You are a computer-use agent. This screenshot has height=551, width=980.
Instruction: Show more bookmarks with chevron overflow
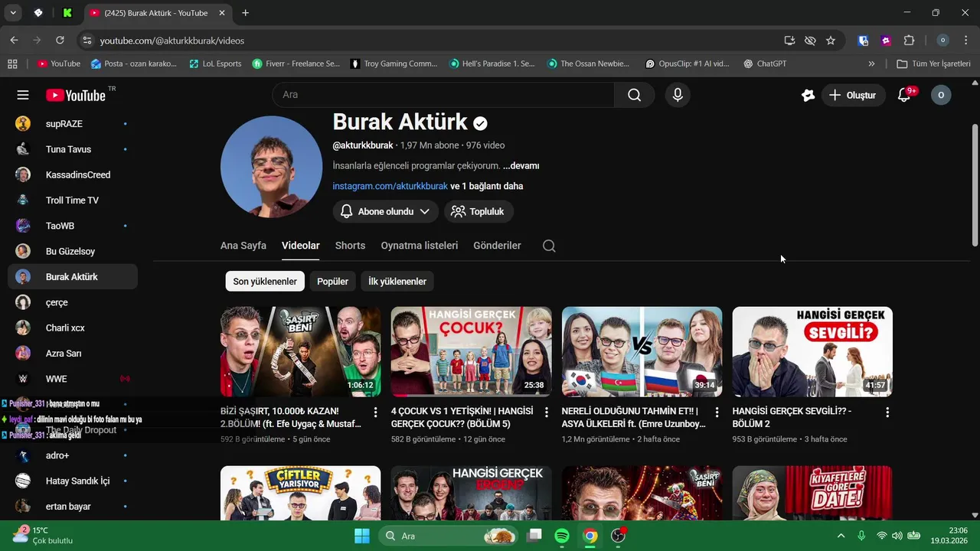(871, 64)
